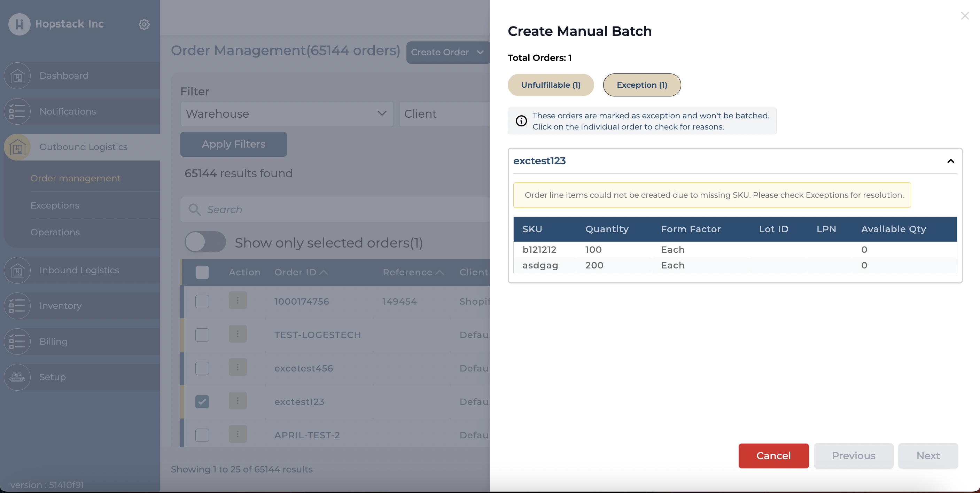Image resolution: width=980 pixels, height=493 pixels.
Task: Click the Dashboard navigation icon
Action: point(17,76)
